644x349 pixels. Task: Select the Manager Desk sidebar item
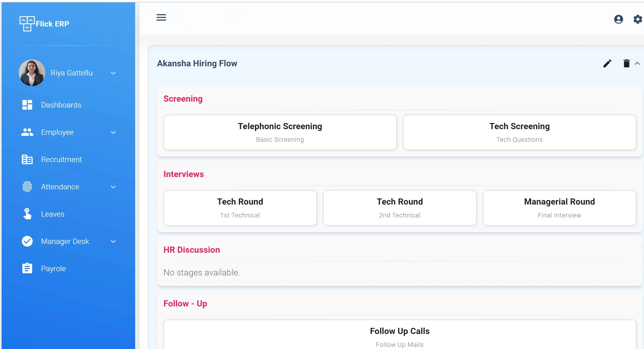[x=65, y=241]
